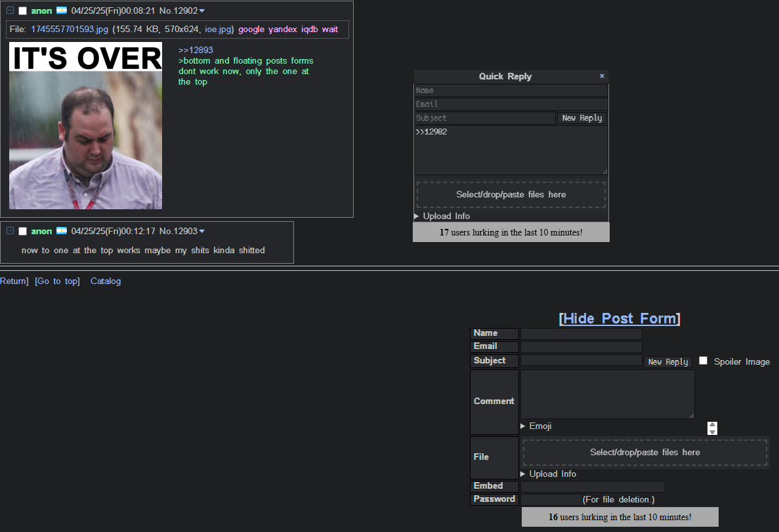Click the flag icon on post 12902
Viewport: 779px width, 532px height.
pos(62,11)
